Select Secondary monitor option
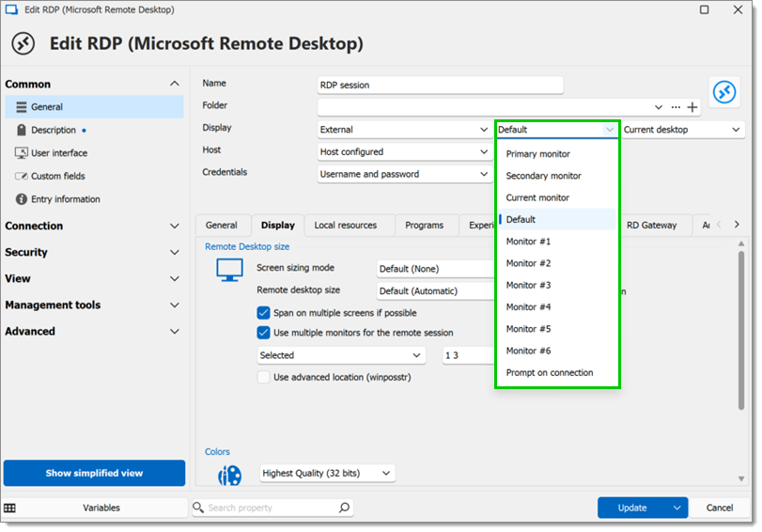The image size is (762, 532). [557, 176]
